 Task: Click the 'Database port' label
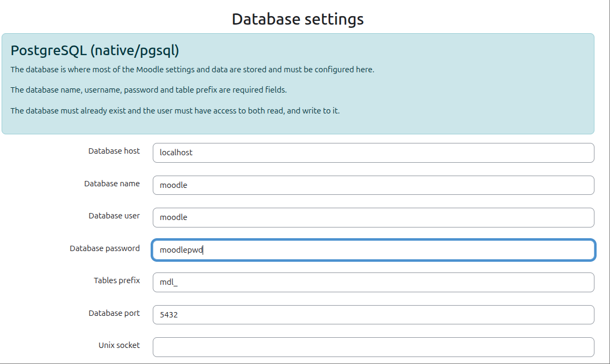click(114, 313)
